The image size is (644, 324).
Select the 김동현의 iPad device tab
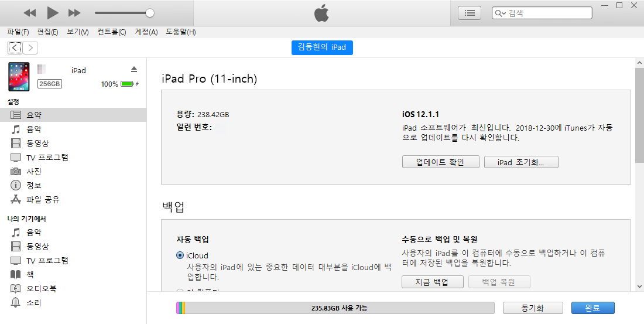[x=322, y=47]
